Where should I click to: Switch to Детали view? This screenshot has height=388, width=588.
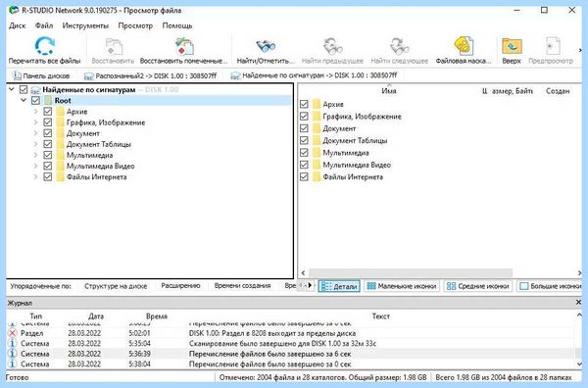click(339, 286)
